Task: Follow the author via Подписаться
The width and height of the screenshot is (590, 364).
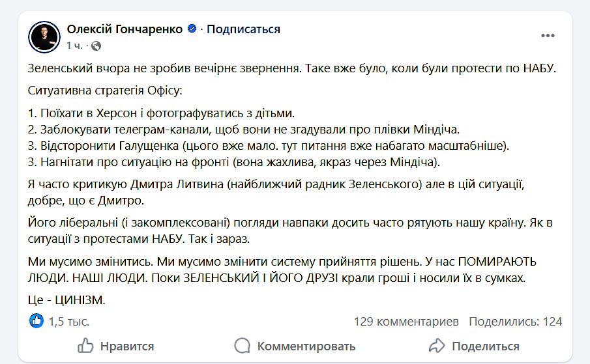Action: [x=244, y=29]
